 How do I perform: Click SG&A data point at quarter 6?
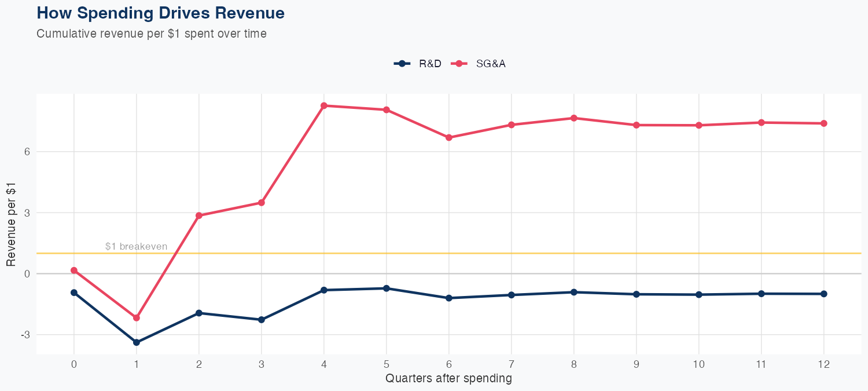pyautogui.click(x=449, y=137)
